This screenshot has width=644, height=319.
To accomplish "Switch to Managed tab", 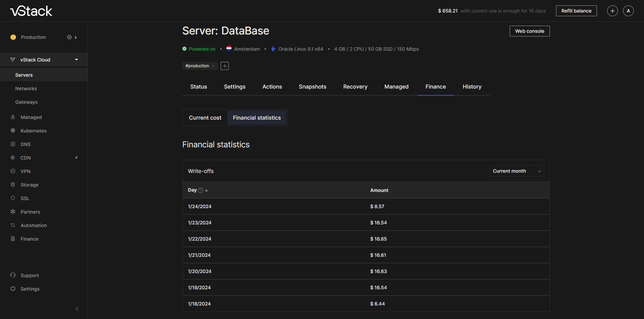I will tap(397, 87).
